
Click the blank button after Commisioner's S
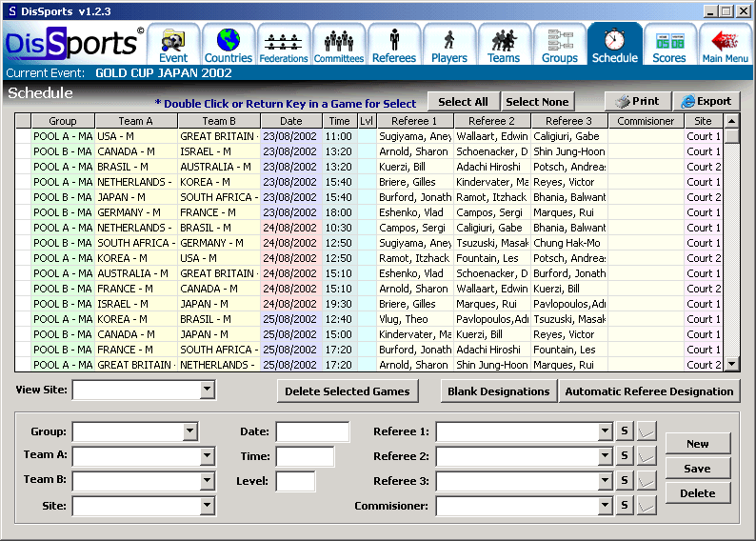pyautogui.click(x=647, y=506)
